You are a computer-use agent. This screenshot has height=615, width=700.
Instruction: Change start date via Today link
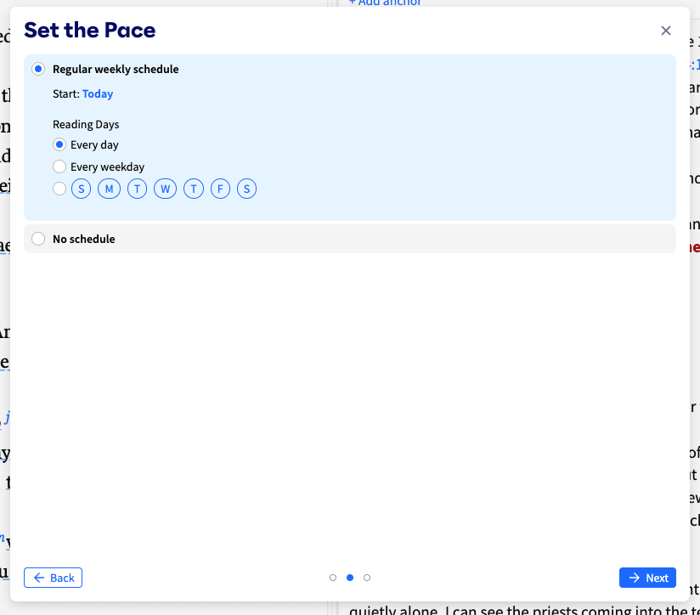98,93
